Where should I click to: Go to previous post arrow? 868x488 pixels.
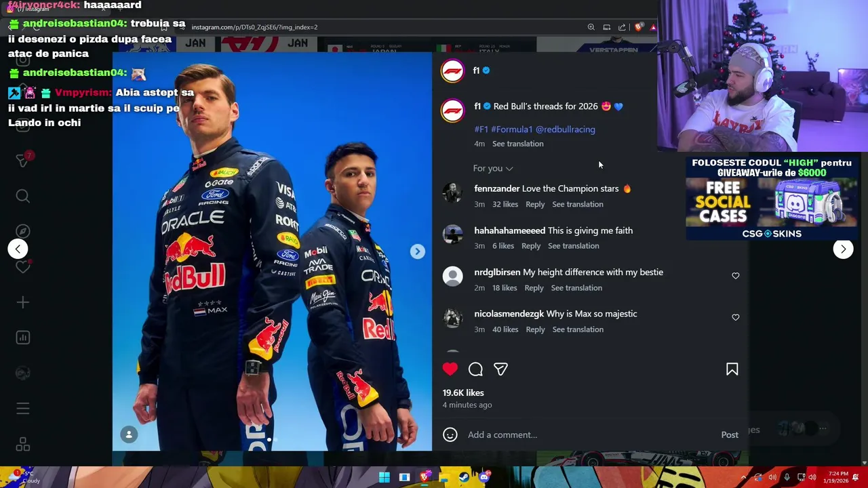tap(18, 249)
